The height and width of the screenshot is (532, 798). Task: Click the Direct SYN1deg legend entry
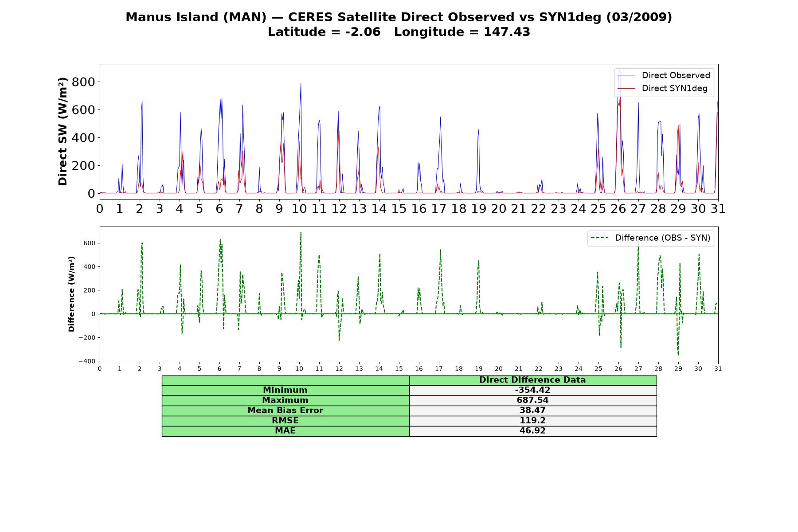[x=662, y=88]
